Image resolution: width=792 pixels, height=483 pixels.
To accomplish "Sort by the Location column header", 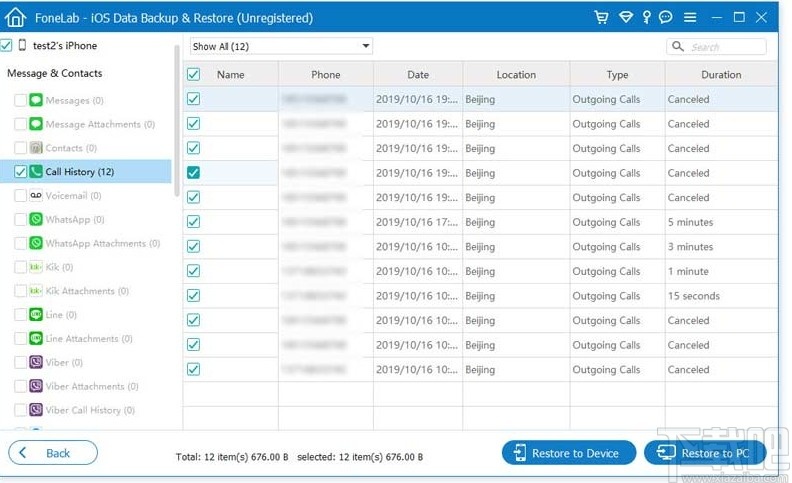I will 516,74.
